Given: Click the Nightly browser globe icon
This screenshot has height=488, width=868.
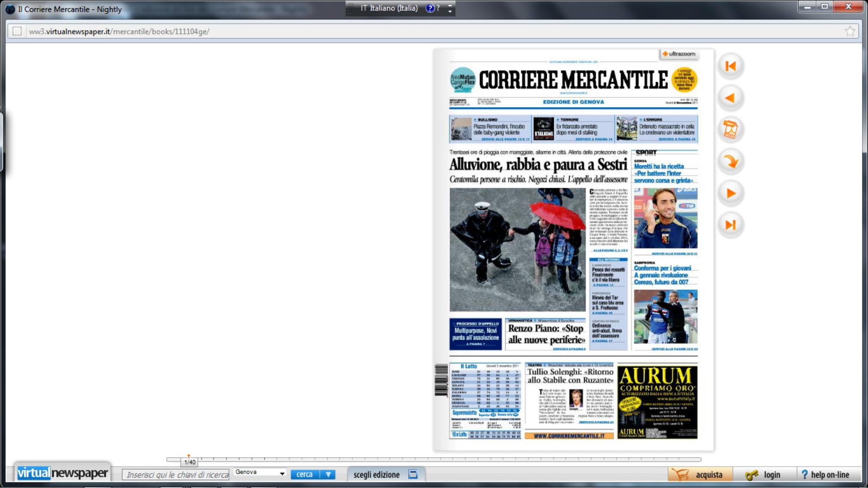Looking at the screenshot, I should click(x=10, y=9).
